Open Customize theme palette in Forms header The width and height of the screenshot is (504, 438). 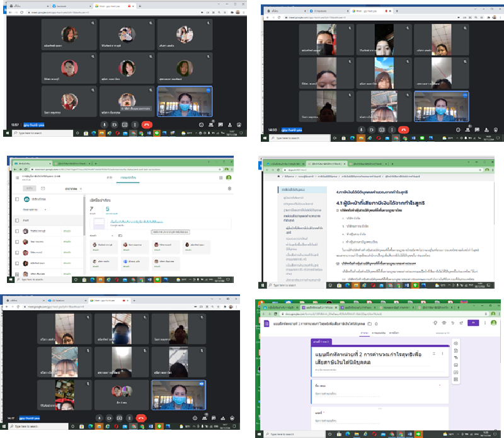pos(434,322)
